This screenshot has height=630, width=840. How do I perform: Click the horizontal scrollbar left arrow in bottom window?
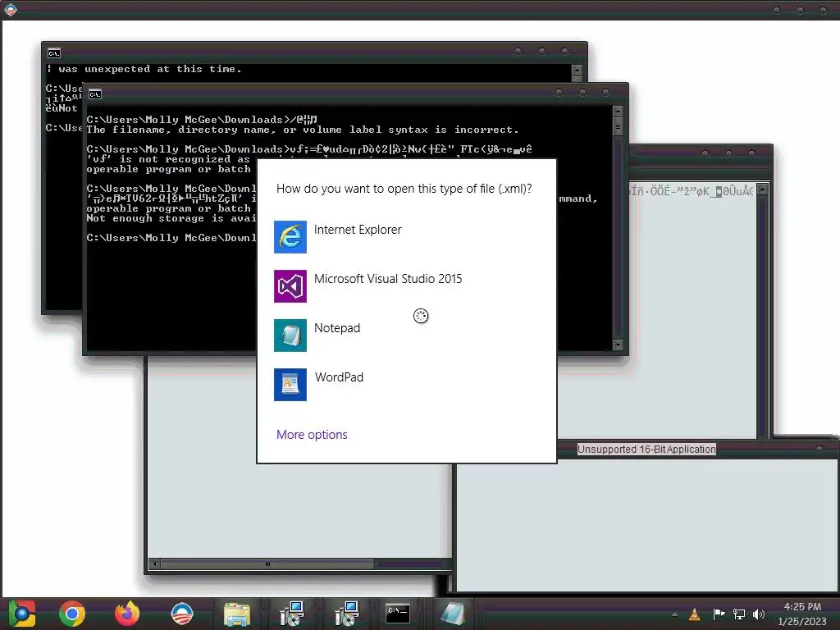click(x=155, y=564)
